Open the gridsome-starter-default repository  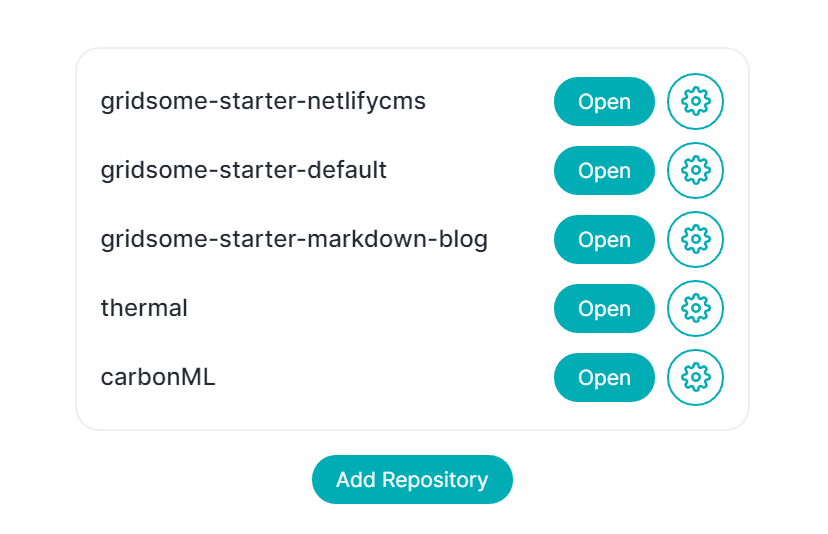coord(604,171)
